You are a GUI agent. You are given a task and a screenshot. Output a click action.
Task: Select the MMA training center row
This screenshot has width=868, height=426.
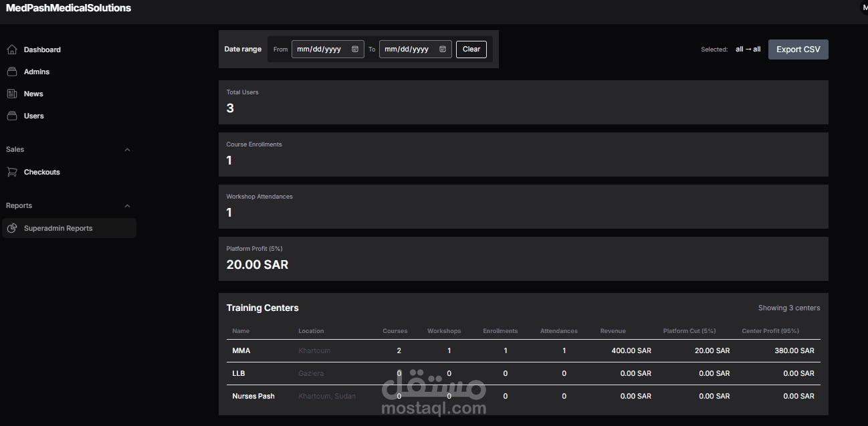pyautogui.click(x=523, y=350)
